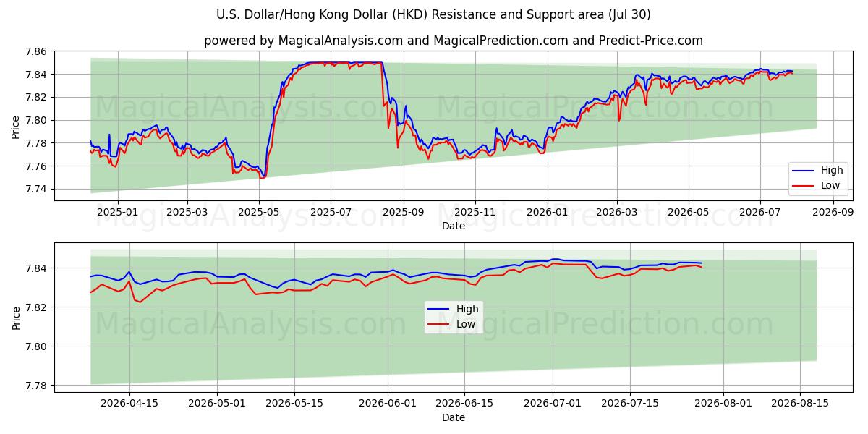Click the 7.86 price tick on top chart
This screenshot has width=868, height=434.
tap(36, 51)
